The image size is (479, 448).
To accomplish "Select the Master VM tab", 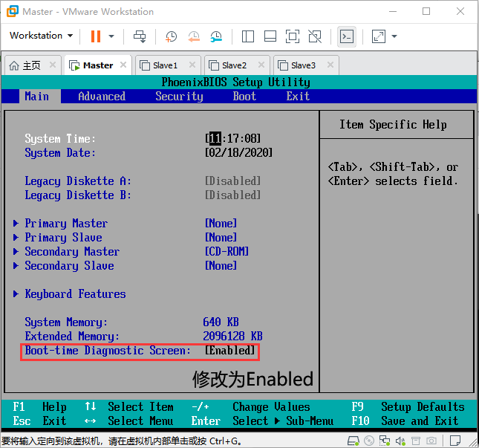I will (98, 65).
